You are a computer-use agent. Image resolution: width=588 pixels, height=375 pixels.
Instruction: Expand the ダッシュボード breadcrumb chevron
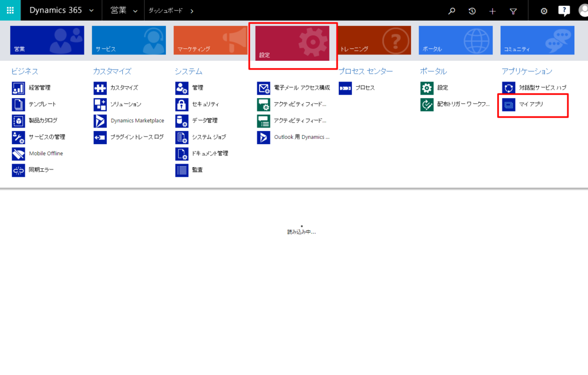[x=192, y=11]
